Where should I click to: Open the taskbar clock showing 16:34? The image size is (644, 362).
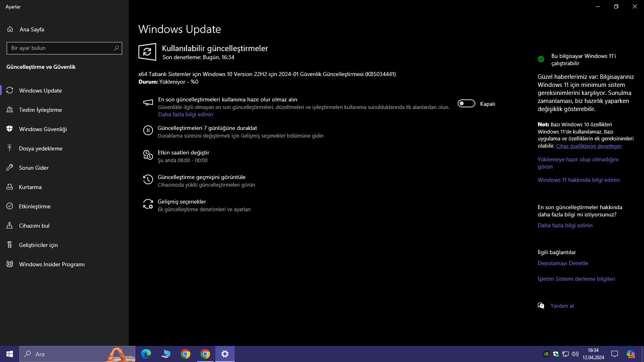click(x=593, y=354)
